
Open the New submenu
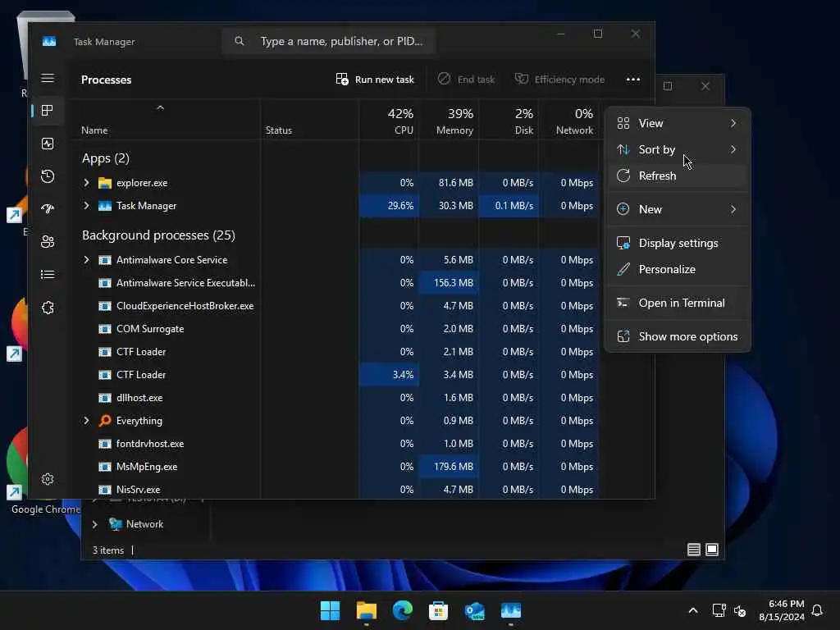tap(677, 209)
